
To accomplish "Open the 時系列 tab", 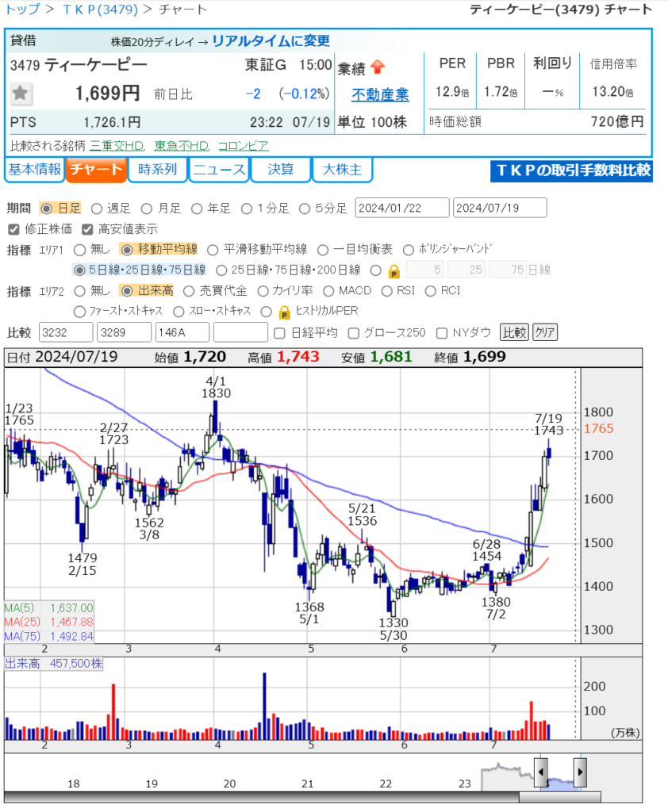I will pyautogui.click(x=157, y=170).
